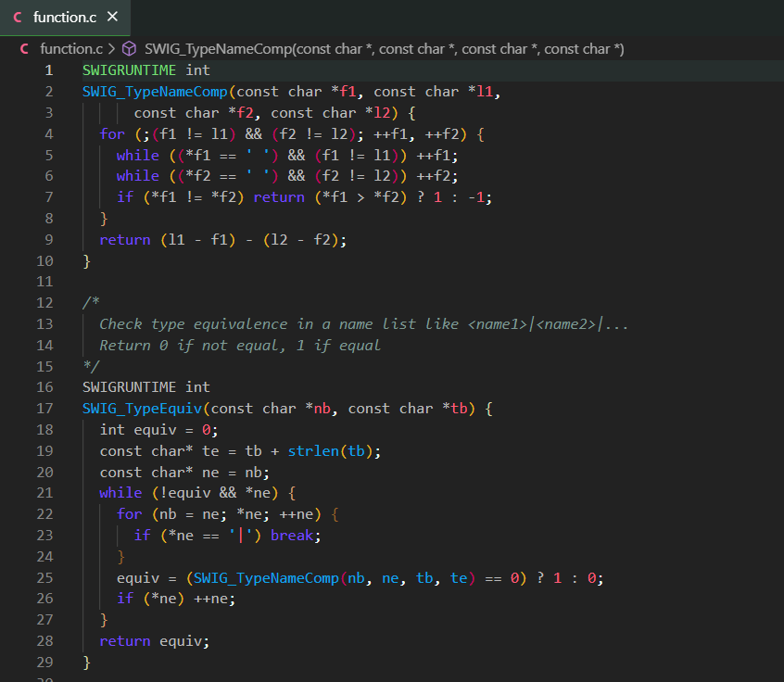This screenshot has width=784, height=682.
Task: Click the 'for' keyword on line 4
Action: pyautogui.click(x=112, y=134)
